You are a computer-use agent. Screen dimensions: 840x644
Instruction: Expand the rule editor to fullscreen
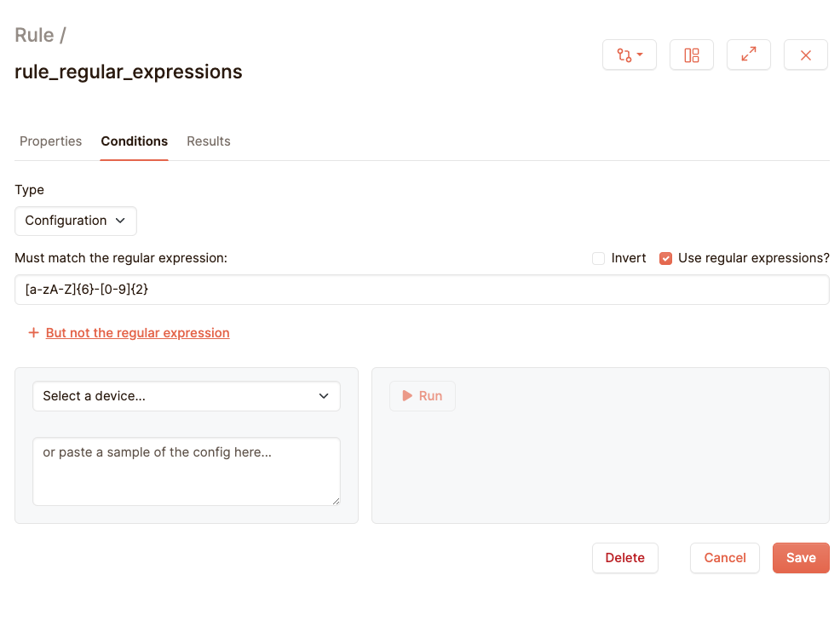(x=748, y=55)
